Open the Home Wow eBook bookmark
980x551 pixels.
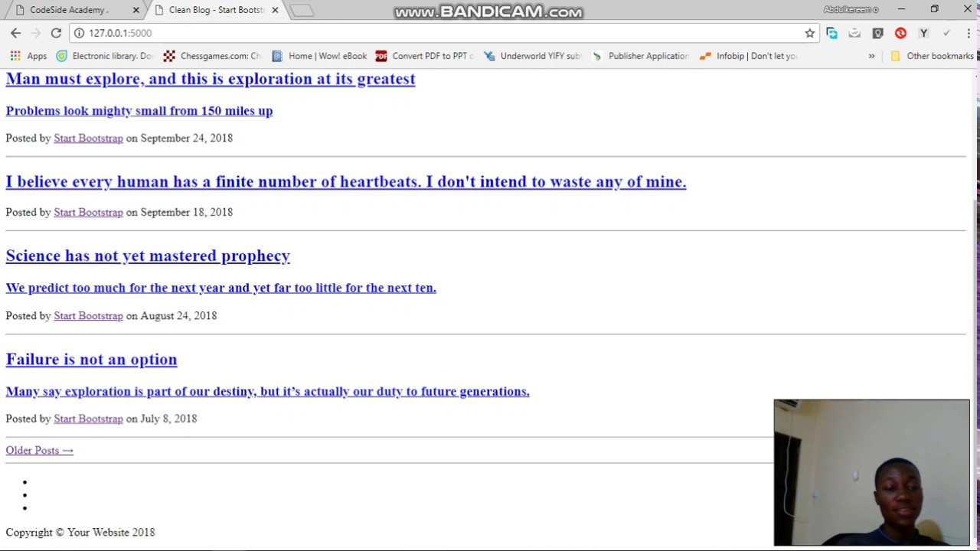coord(319,56)
